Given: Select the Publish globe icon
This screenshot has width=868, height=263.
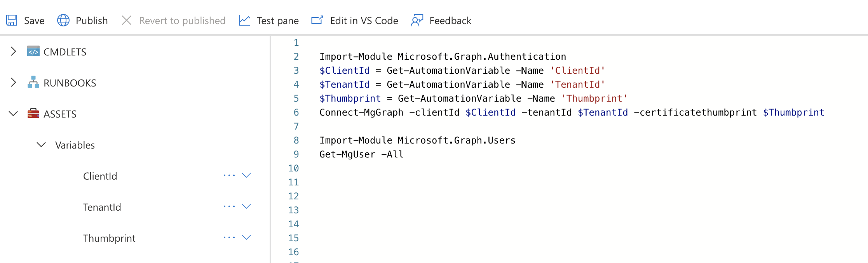Looking at the screenshot, I should click(x=63, y=20).
